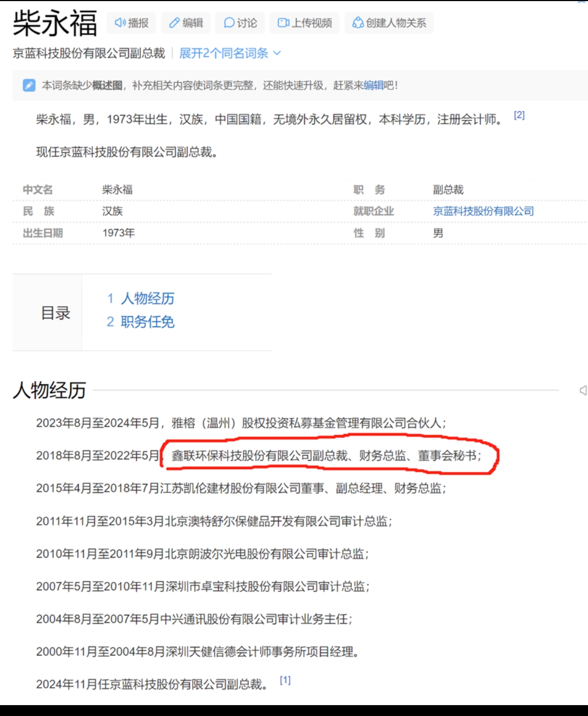This screenshot has height=716, width=588.
Task: Click the 上传视频 upload video button
Action: [305, 23]
